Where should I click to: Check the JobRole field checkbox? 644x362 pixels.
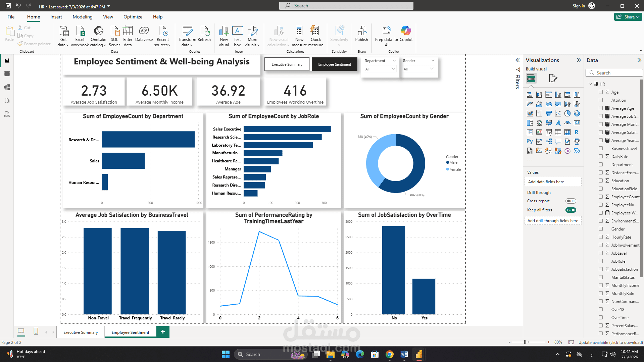click(601, 261)
